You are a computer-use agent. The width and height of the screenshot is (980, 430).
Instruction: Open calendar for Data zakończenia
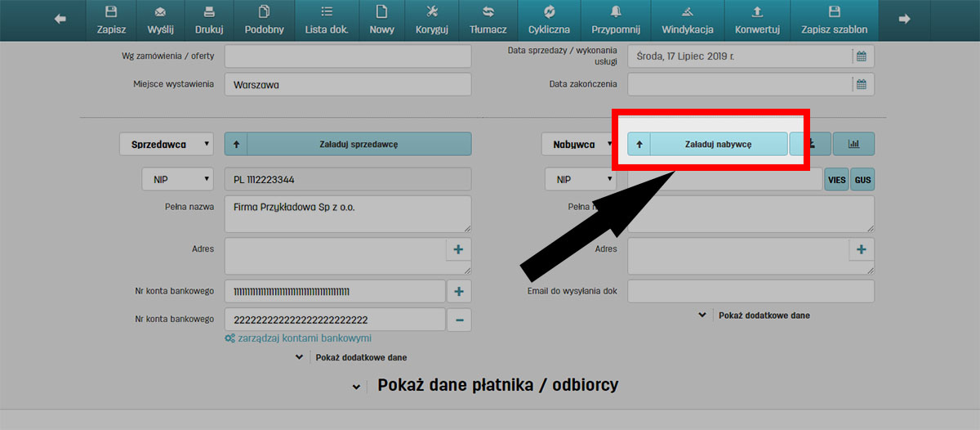pyautogui.click(x=861, y=84)
